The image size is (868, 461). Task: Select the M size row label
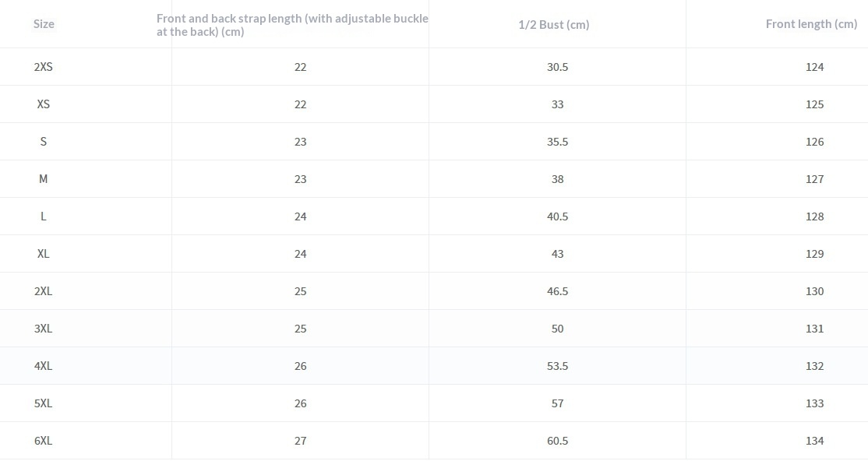44,179
